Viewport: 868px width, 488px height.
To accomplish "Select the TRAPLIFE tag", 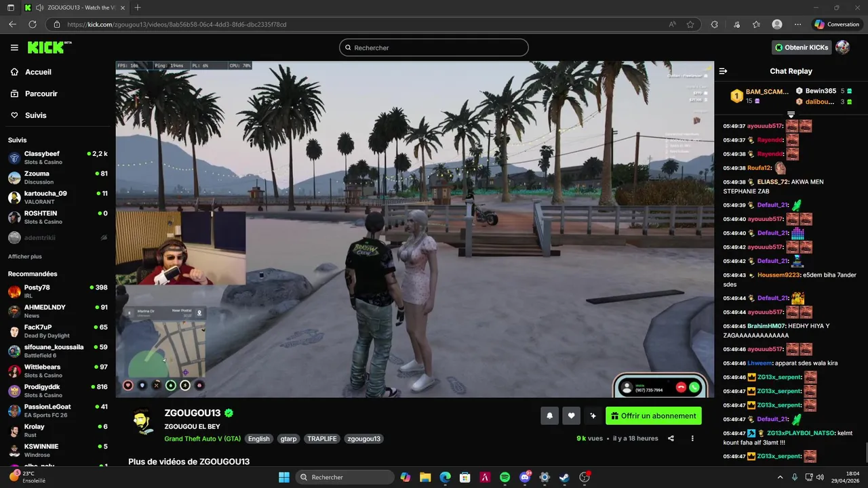I will [x=322, y=439].
